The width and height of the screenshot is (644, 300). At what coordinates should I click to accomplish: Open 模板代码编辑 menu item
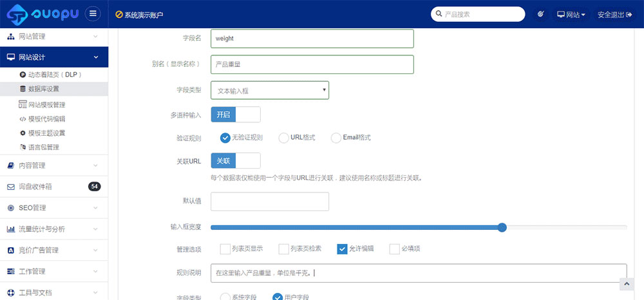[54, 119]
